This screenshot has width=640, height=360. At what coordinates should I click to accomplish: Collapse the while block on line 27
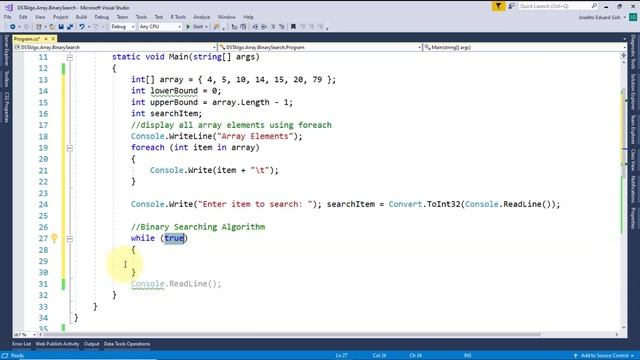(70, 239)
